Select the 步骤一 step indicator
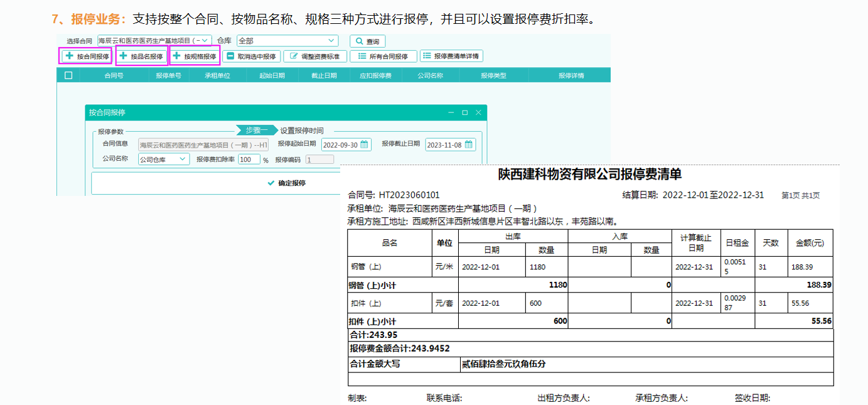 (257, 130)
